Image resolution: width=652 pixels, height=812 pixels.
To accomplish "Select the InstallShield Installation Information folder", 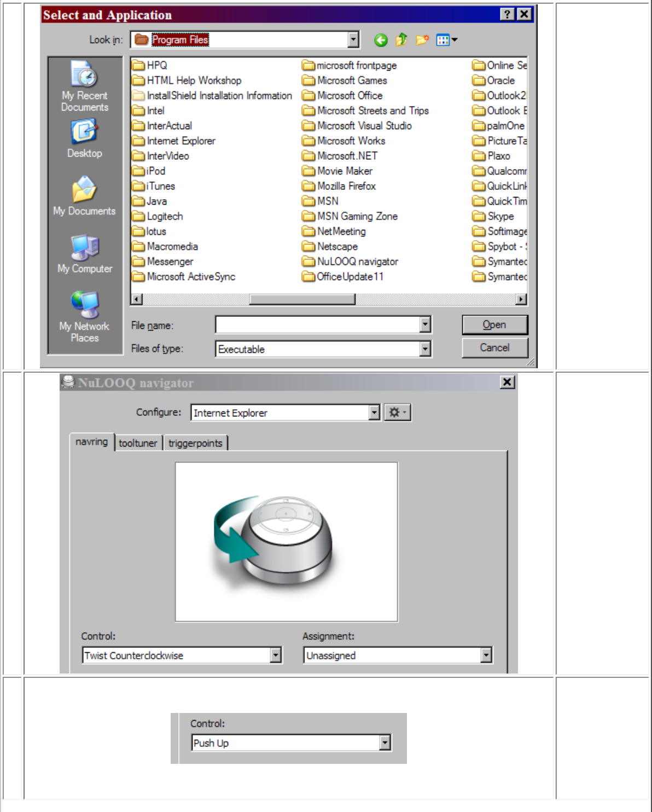I will pos(212,95).
